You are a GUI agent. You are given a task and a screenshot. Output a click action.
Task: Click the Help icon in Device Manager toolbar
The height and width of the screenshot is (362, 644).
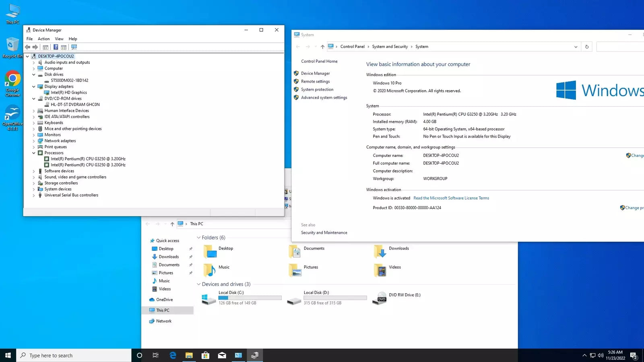[x=56, y=47]
